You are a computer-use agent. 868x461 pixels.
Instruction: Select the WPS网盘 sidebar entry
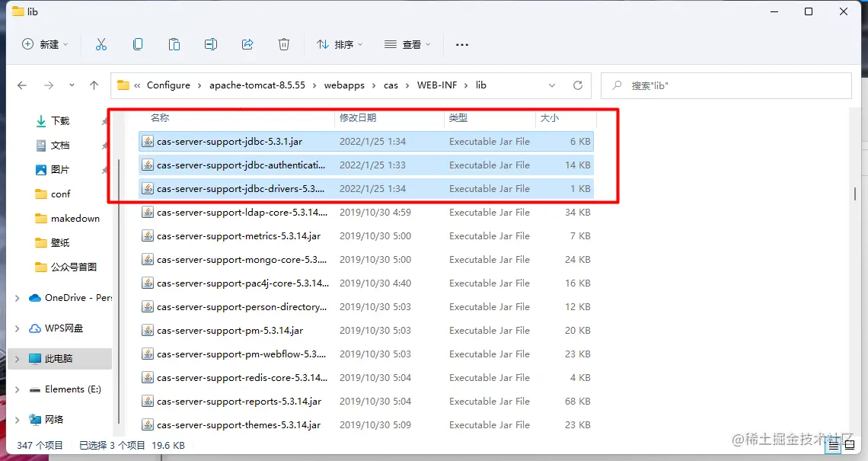[56, 328]
